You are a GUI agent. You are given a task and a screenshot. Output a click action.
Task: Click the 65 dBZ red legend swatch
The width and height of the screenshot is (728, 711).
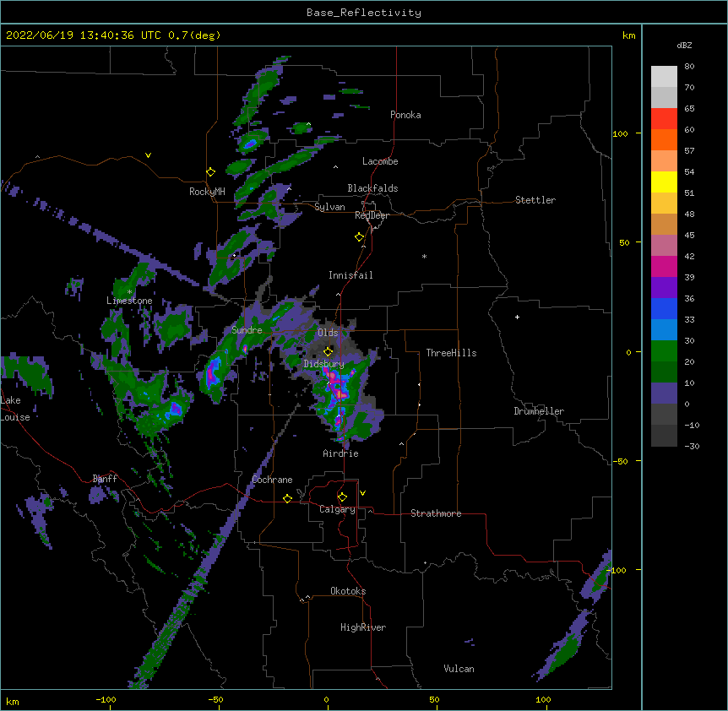664,119
